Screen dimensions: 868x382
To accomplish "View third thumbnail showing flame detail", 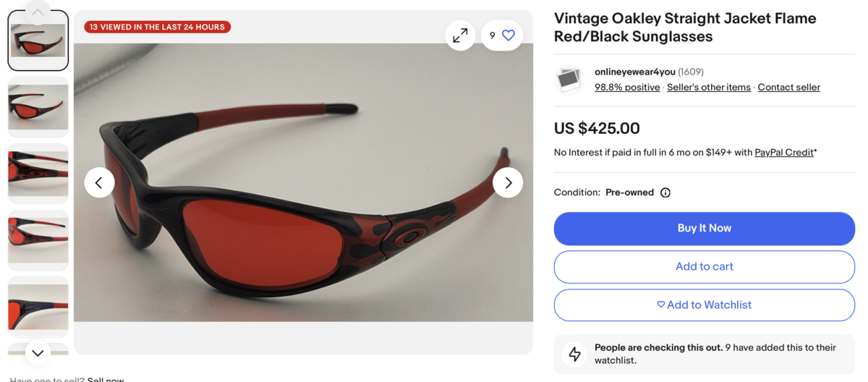I will [38, 174].
